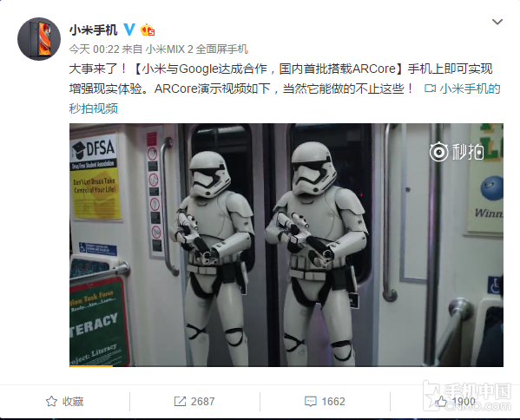Viewport: 520px width, 420px height.
Task: Click the 1662 comment count
Action: [333, 402]
